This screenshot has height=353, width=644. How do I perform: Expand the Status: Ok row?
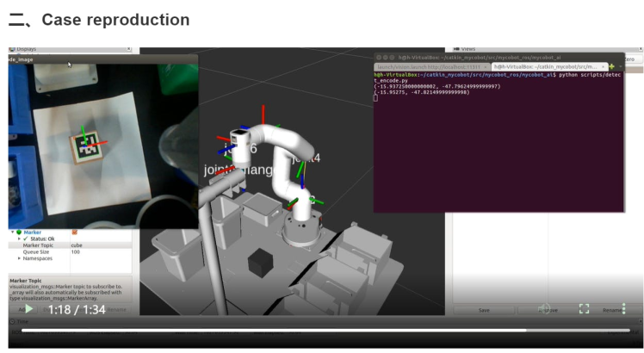19,238
